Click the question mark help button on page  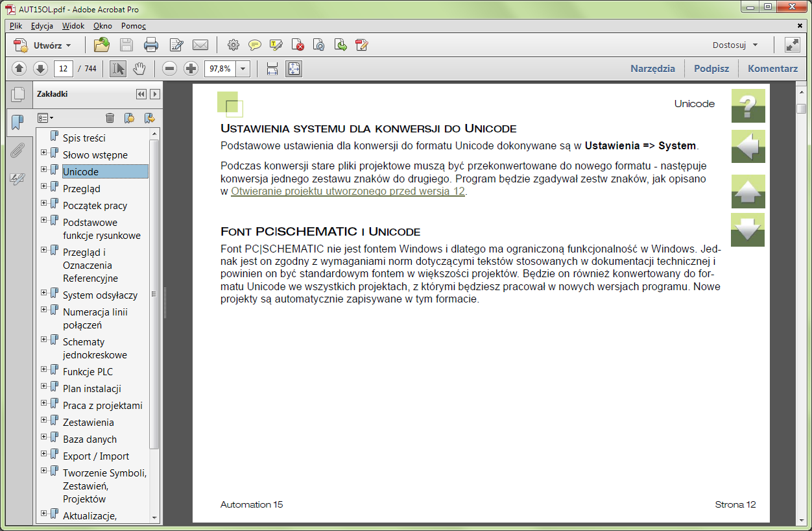point(748,106)
